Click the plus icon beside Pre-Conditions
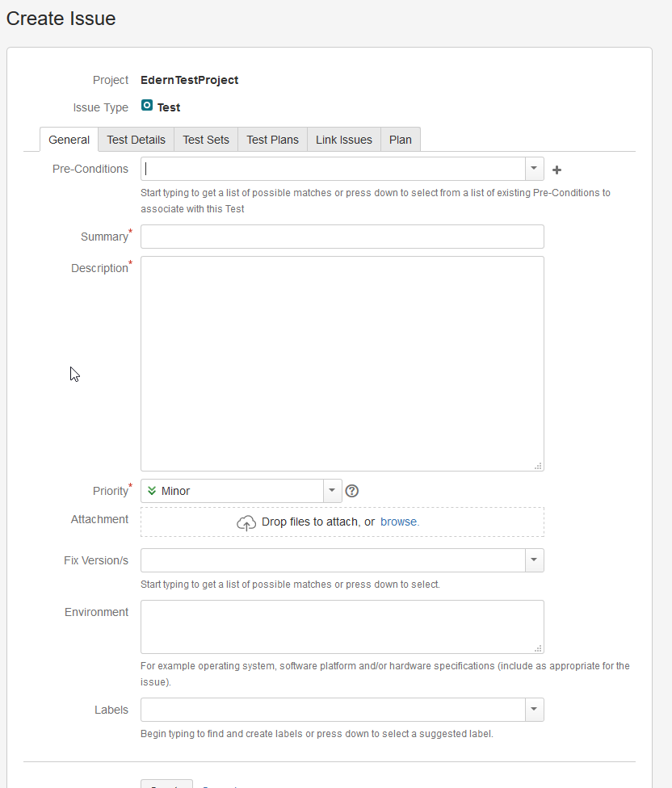The image size is (672, 788). [556, 170]
